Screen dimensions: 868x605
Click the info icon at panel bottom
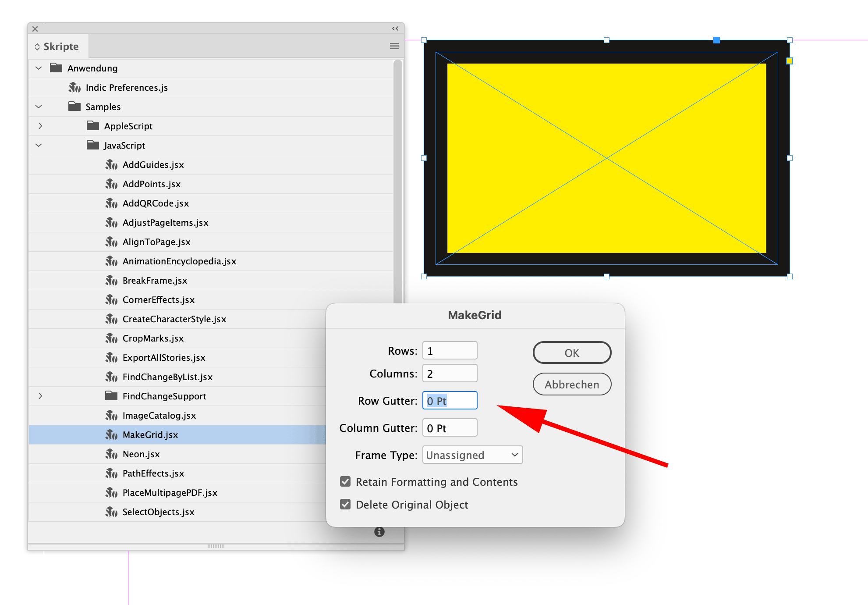(x=379, y=532)
